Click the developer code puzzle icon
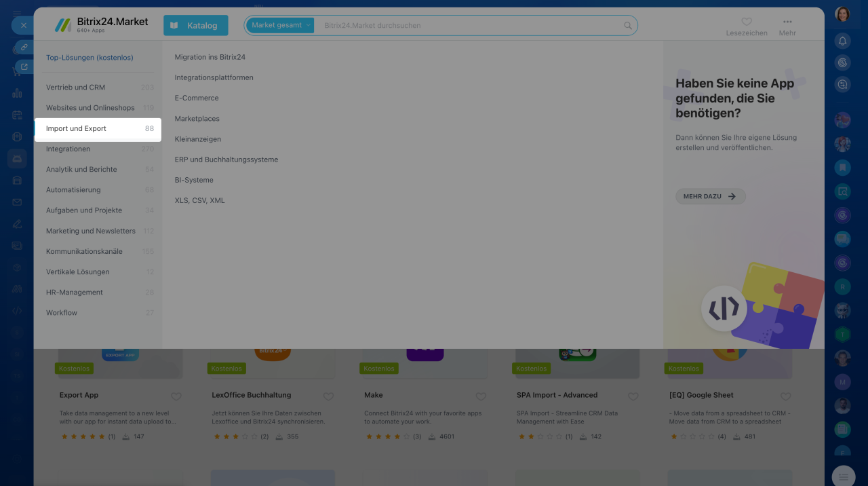Screen dimensions: 868x486 pyautogui.click(x=724, y=309)
